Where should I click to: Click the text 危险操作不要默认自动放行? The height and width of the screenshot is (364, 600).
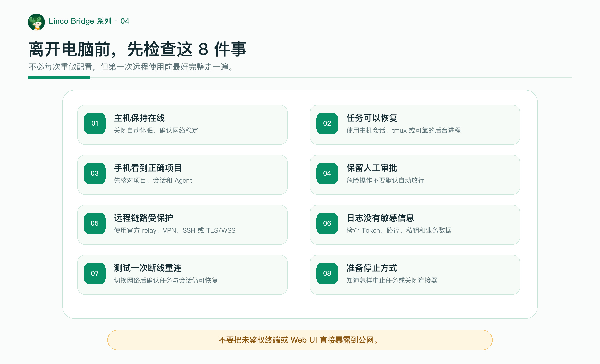click(x=385, y=180)
